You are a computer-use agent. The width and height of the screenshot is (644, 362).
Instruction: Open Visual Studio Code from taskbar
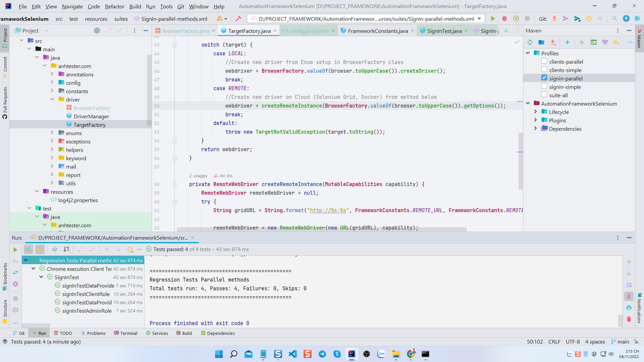[292, 354]
